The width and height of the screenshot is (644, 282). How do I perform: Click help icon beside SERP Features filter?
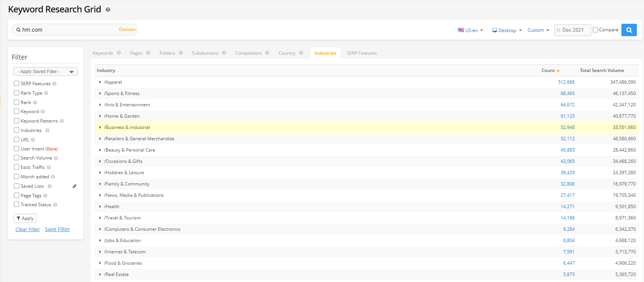(x=55, y=84)
